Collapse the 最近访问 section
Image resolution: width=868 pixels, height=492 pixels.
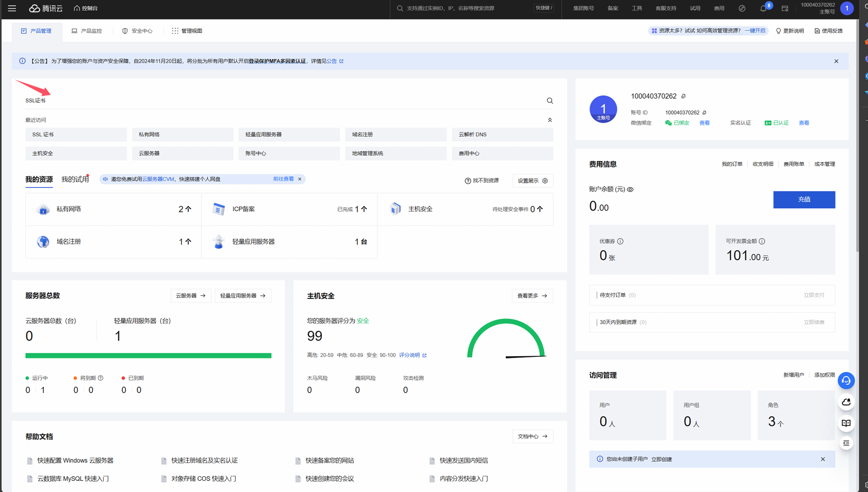[x=549, y=120]
